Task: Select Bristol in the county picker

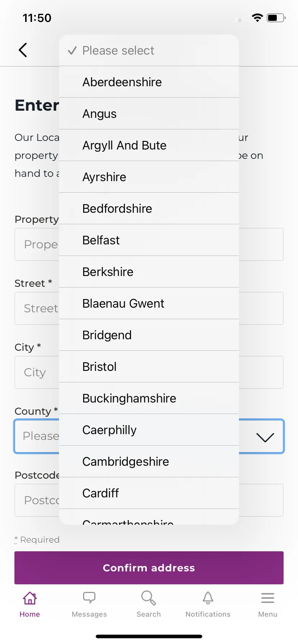Action: click(149, 367)
